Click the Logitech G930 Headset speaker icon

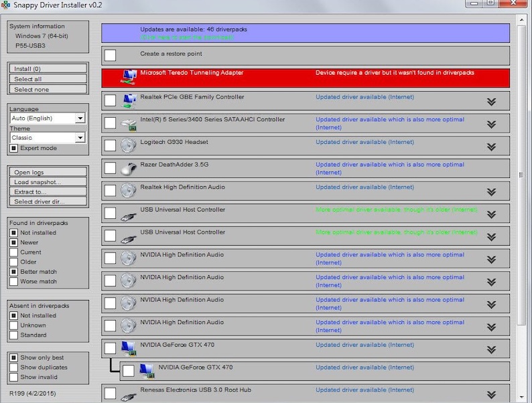(128, 145)
